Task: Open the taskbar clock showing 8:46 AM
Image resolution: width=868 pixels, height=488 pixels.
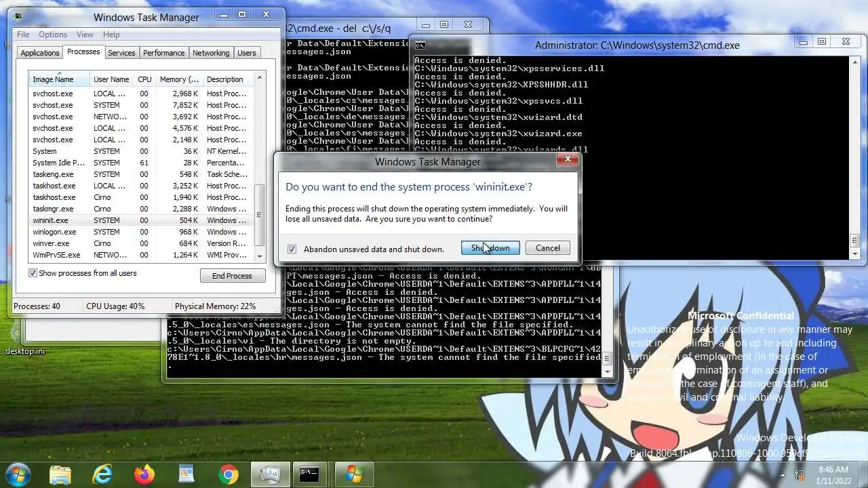Action: [833, 474]
